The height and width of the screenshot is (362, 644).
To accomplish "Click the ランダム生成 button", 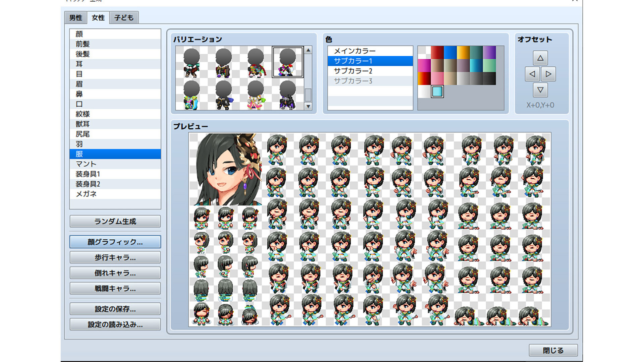I will point(115,221).
